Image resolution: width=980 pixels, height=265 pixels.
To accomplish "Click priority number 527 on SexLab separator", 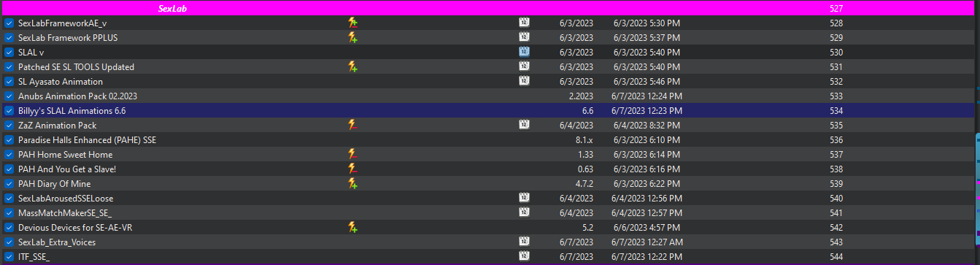I will [836, 9].
